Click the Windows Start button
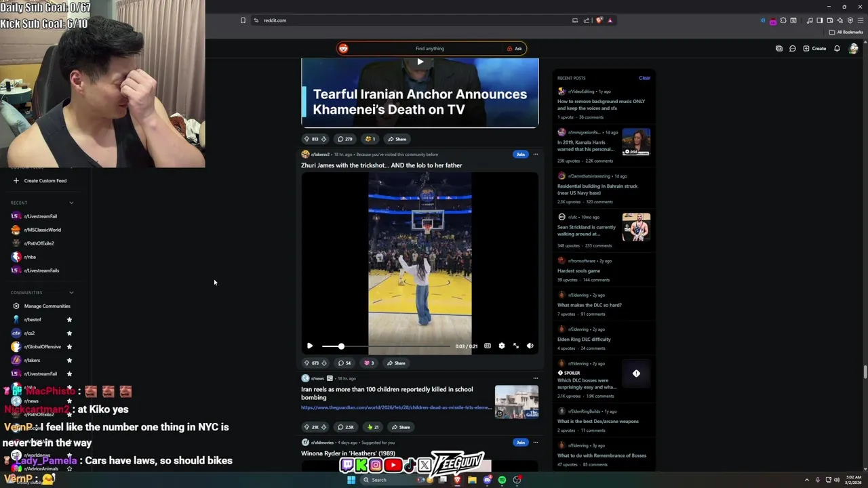Viewport: 868px width, 488px height. click(351, 480)
